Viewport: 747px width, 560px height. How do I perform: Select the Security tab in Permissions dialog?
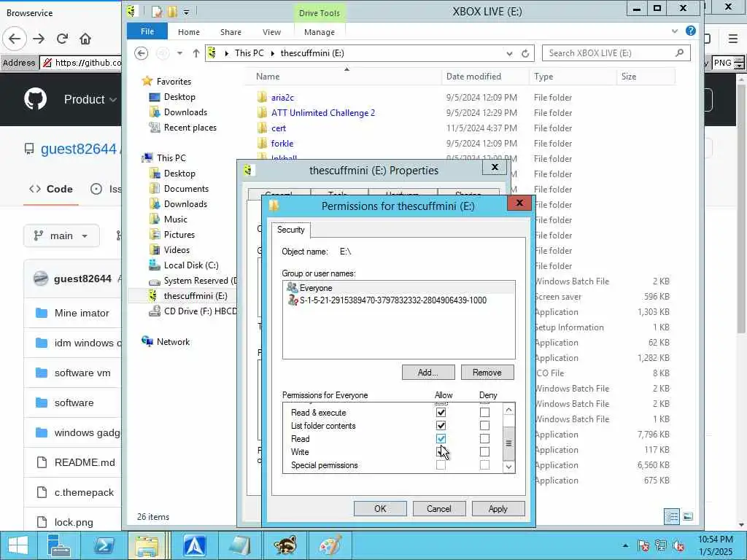pyautogui.click(x=290, y=230)
